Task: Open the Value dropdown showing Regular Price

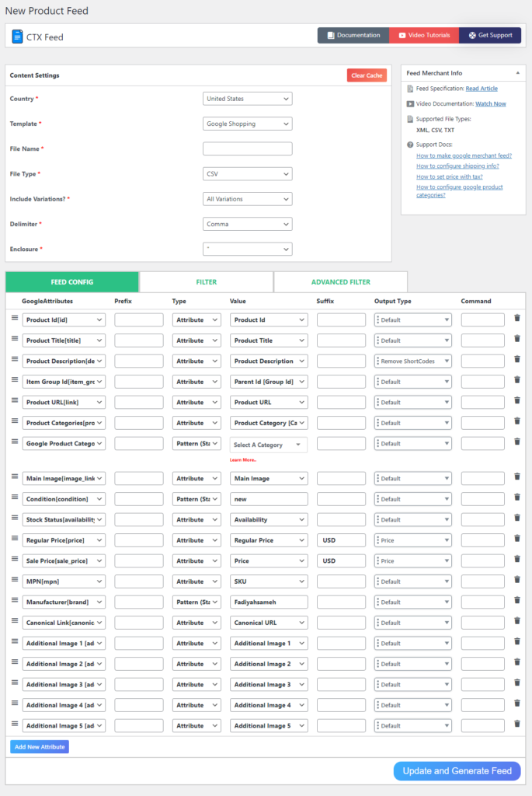Action: pyautogui.click(x=269, y=540)
